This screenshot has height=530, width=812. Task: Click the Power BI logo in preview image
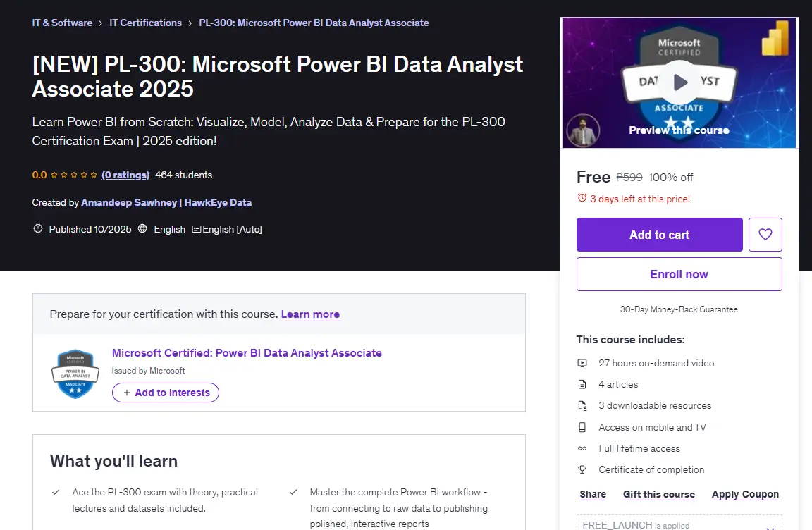[x=775, y=38]
